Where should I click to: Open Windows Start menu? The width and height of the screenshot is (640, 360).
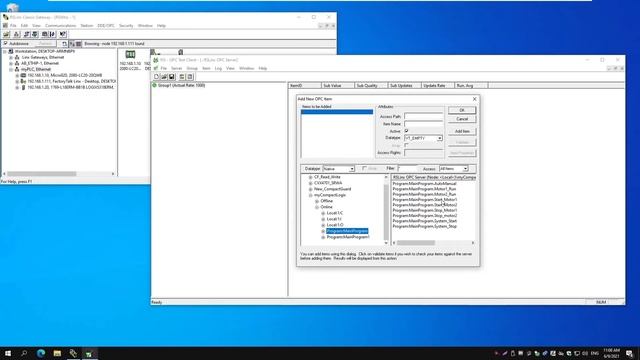click(8, 353)
